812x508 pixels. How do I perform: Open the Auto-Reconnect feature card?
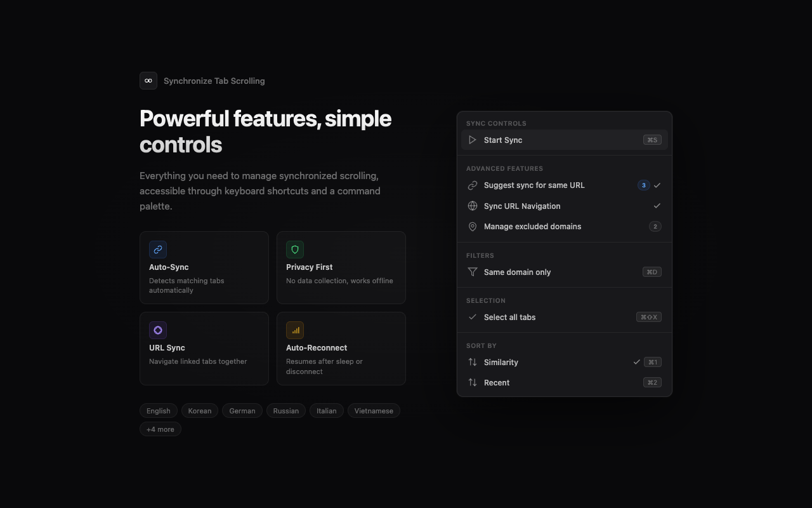click(341, 349)
